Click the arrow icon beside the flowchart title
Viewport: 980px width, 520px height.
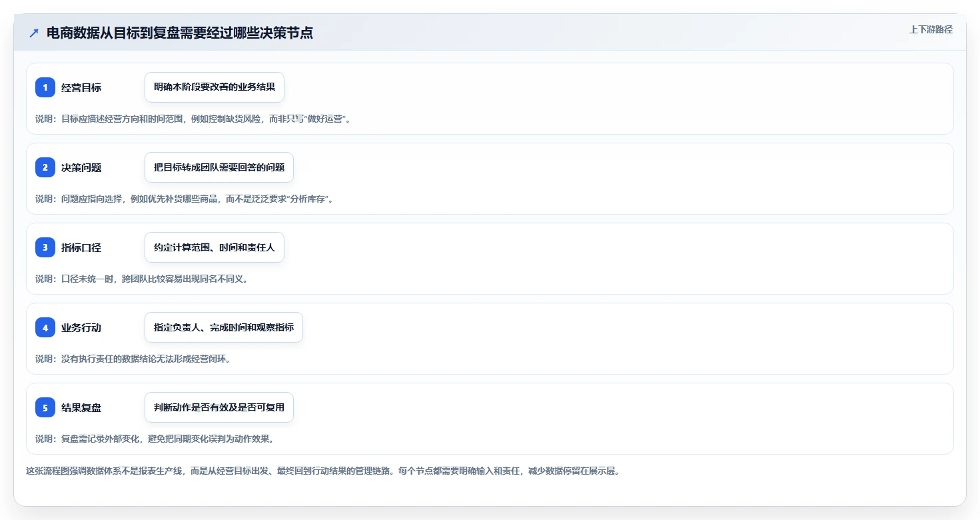point(34,33)
